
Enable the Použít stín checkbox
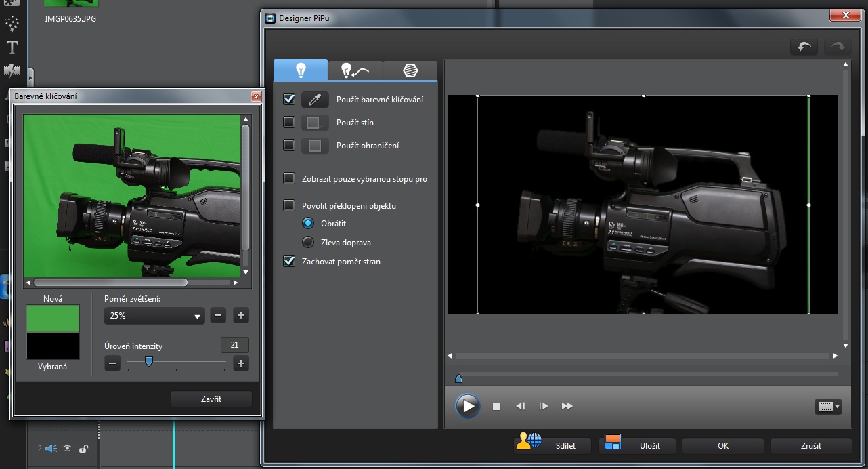pos(289,123)
